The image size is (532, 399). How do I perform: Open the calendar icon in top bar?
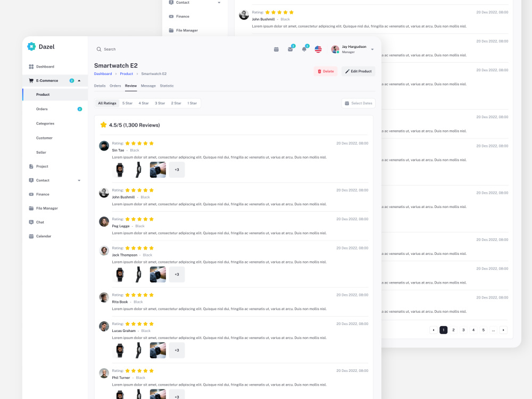[x=276, y=49]
